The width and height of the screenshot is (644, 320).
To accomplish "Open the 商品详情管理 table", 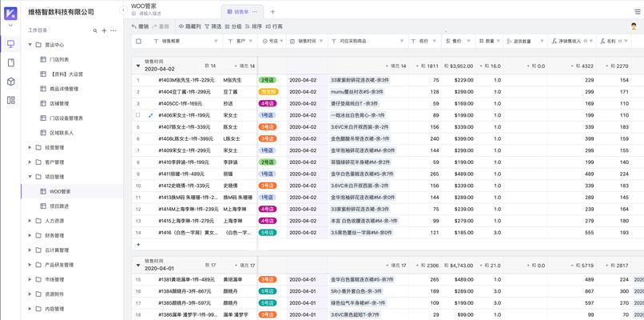I will click(64, 89).
